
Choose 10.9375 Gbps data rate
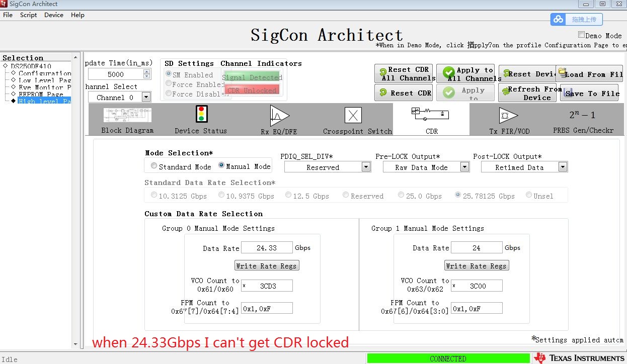[221, 195]
